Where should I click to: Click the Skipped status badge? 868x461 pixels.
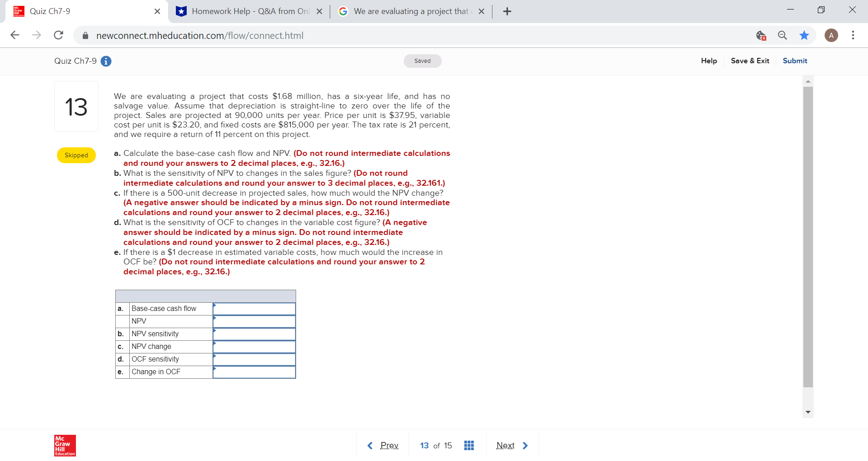point(76,155)
